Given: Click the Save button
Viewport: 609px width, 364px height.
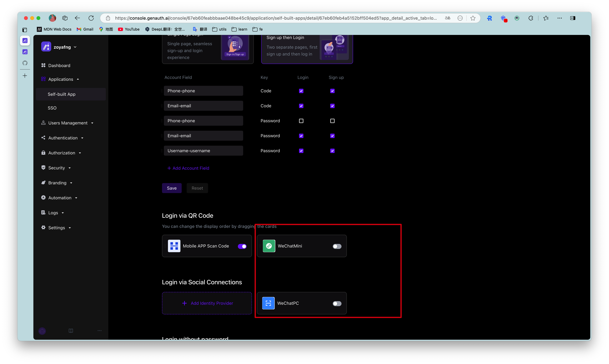Looking at the screenshot, I should tap(172, 188).
